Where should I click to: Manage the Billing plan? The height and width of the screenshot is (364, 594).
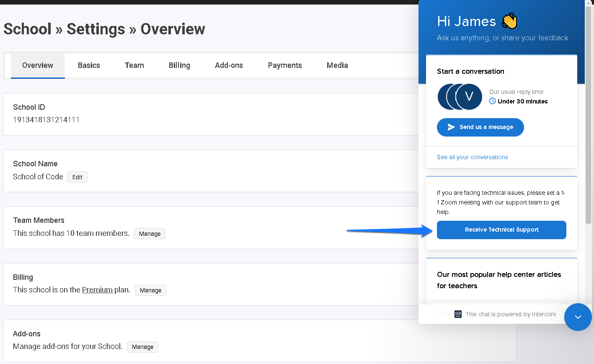(150, 290)
